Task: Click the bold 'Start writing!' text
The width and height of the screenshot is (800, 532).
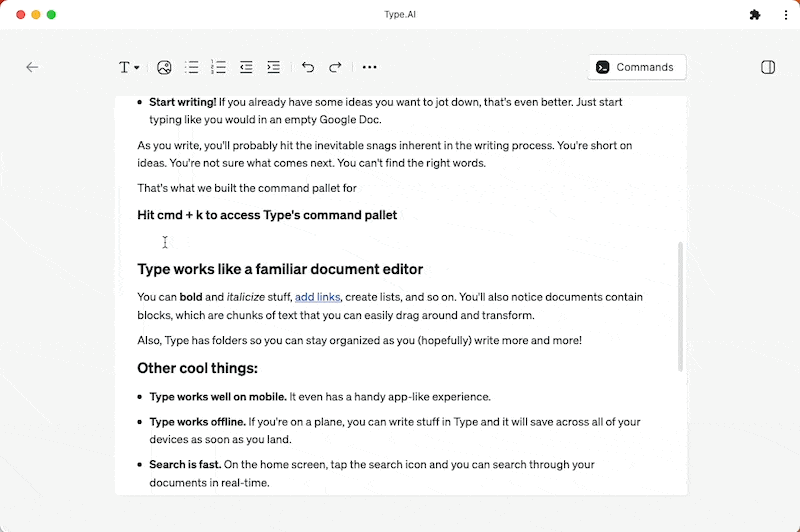Action: coord(183,102)
